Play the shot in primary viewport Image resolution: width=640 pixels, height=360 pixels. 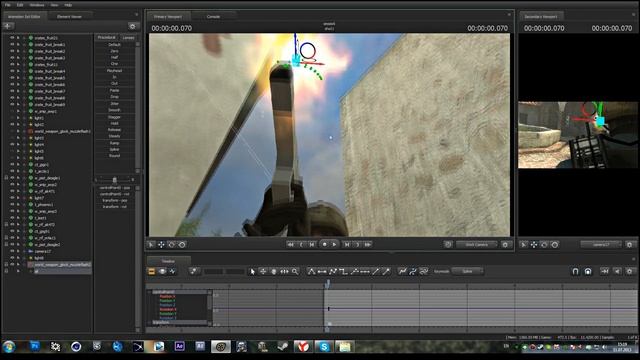334,244
